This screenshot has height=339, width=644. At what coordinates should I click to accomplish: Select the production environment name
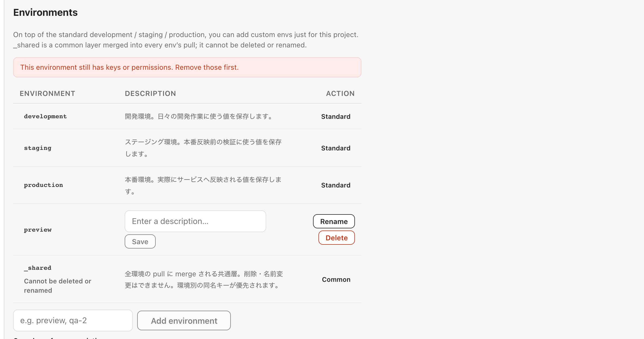pyautogui.click(x=43, y=185)
